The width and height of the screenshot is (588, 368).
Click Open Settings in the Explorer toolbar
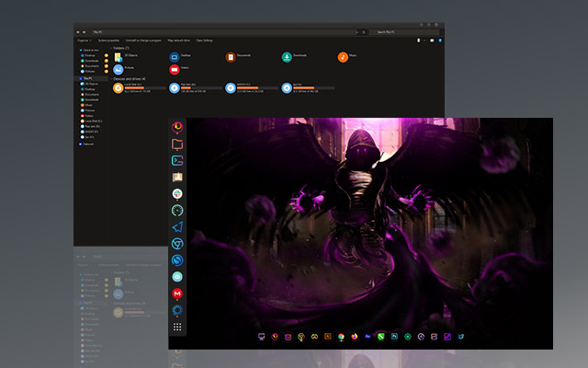pyautogui.click(x=204, y=40)
